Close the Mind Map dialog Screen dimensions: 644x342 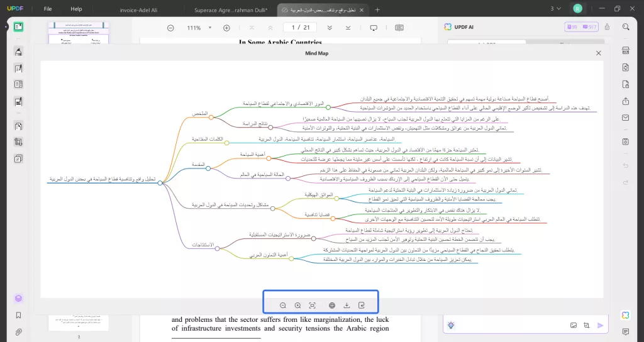598,53
